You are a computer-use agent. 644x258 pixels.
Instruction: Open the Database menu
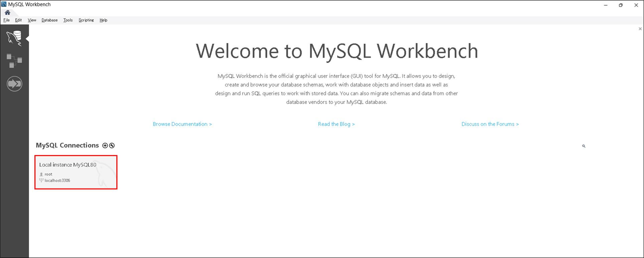point(49,20)
